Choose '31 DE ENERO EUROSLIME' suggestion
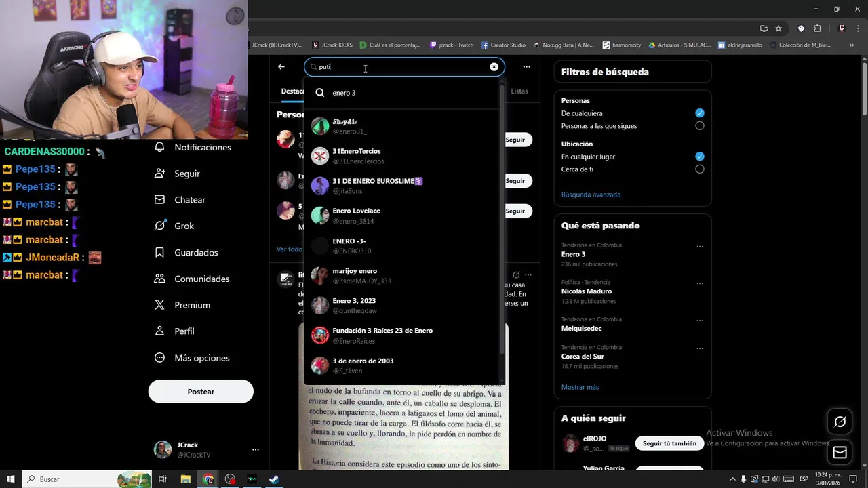Screen dimensions: 868x488 401,186
